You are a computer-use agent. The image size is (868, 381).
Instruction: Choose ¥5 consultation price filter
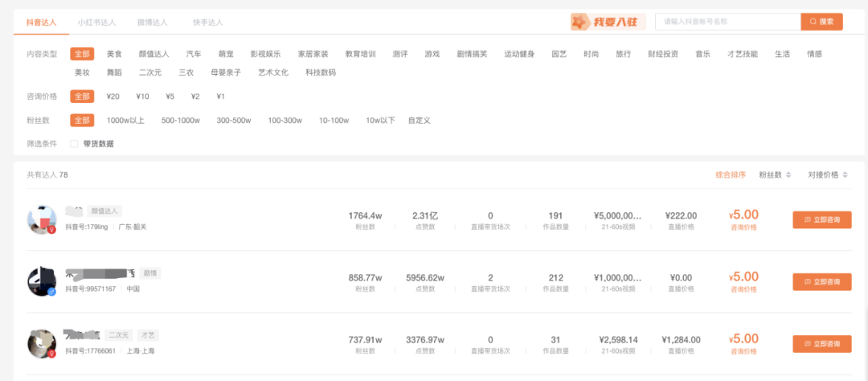[x=170, y=96]
